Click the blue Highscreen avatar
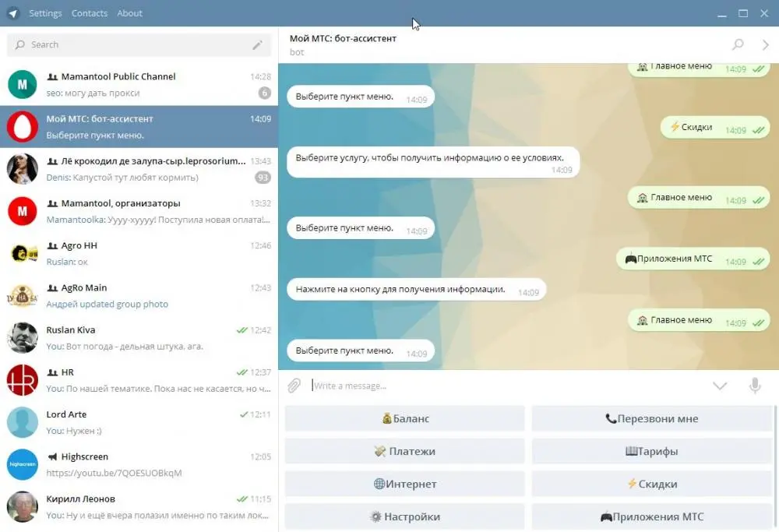The width and height of the screenshot is (779, 532). (23, 464)
